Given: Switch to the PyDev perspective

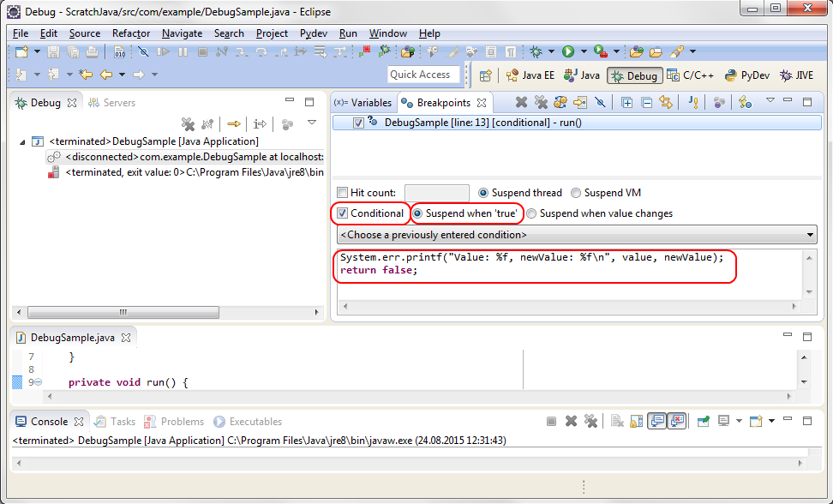Looking at the screenshot, I should 747,75.
